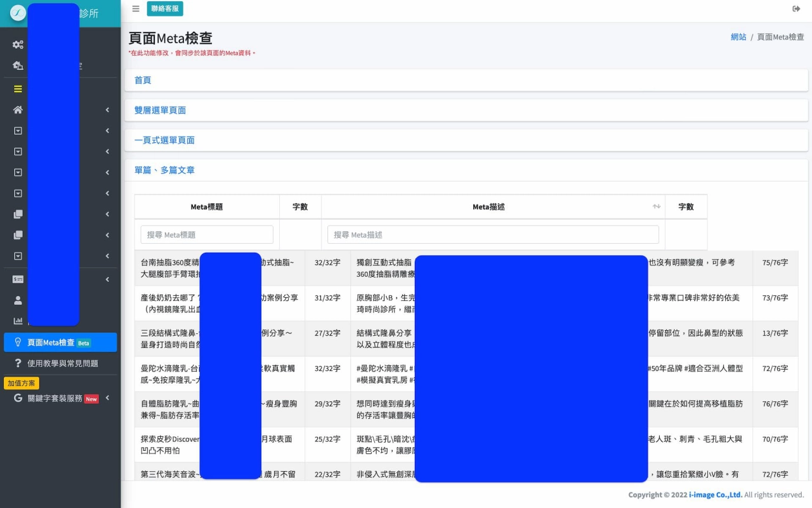The image size is (812, 508).
Task: Click the sign-out icon in the top-right corner
Action: point(796,9)
